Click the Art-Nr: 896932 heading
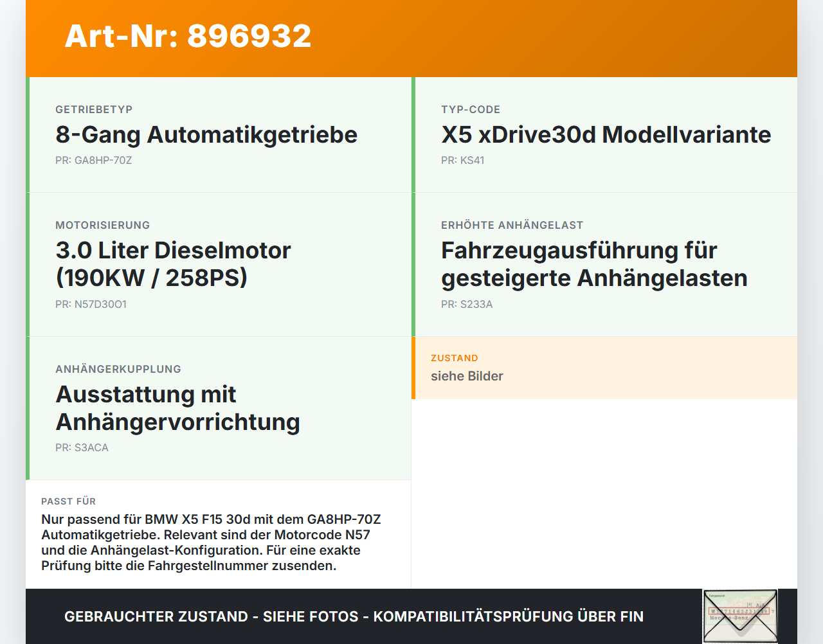The image size is (823, 644). 188,36
